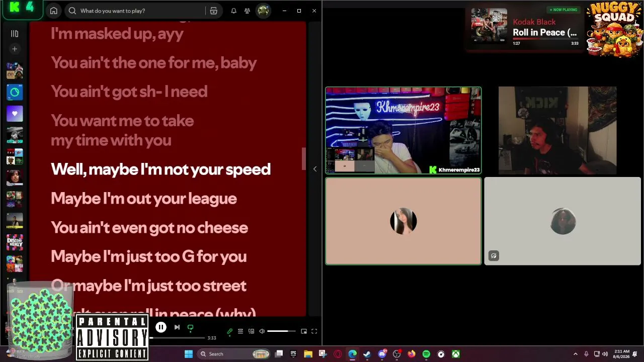Select the dim-room webcam tile with KICK banner
644x362 pixels.
557,130
